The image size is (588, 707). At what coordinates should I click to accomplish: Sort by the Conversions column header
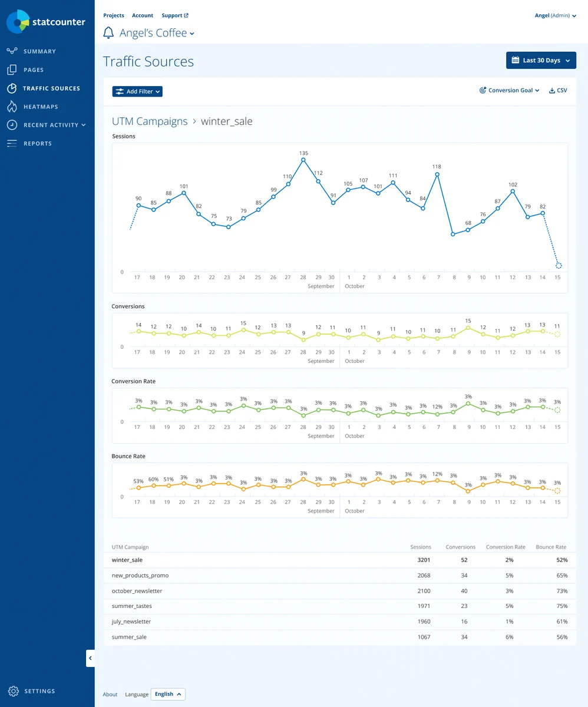coord(461,547)
